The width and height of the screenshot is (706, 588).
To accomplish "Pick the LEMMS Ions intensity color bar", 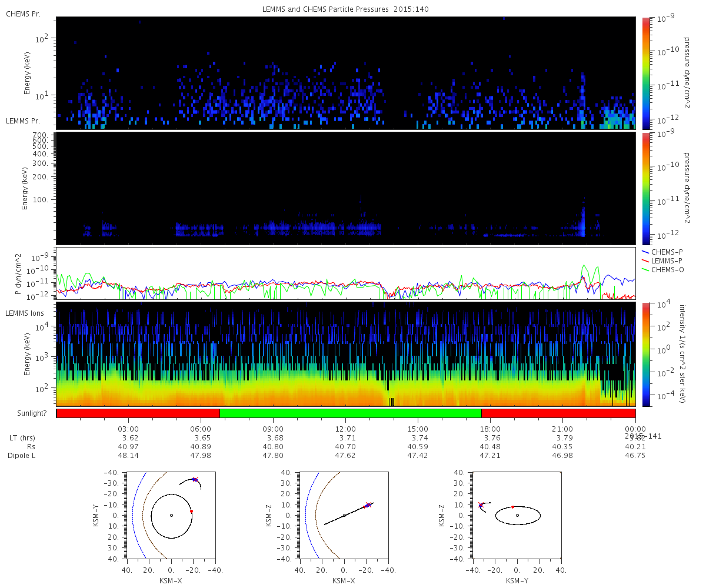I will pos(645,354).
